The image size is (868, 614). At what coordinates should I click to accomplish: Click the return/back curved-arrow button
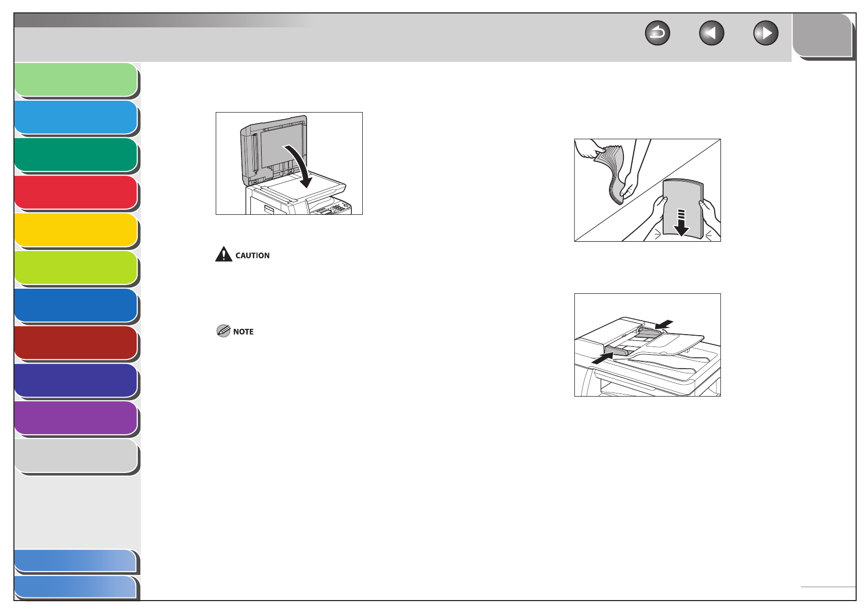657,34
